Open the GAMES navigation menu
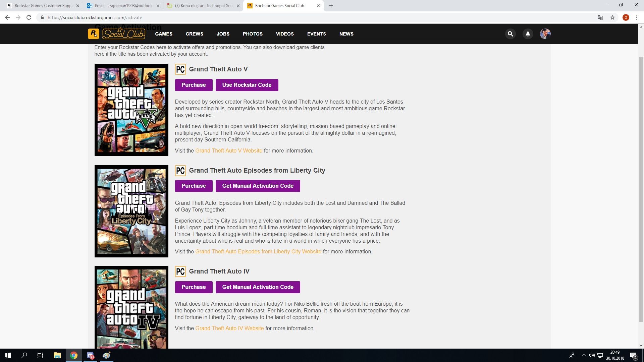The image size is (644, 362). pos(163,34)
